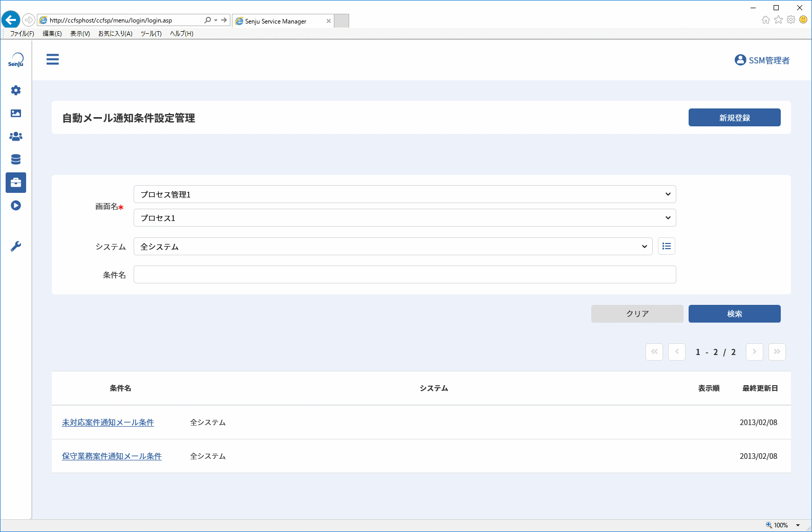Click the browser forward arrow button
Screen dimensions: 812x532
point(29,20)
